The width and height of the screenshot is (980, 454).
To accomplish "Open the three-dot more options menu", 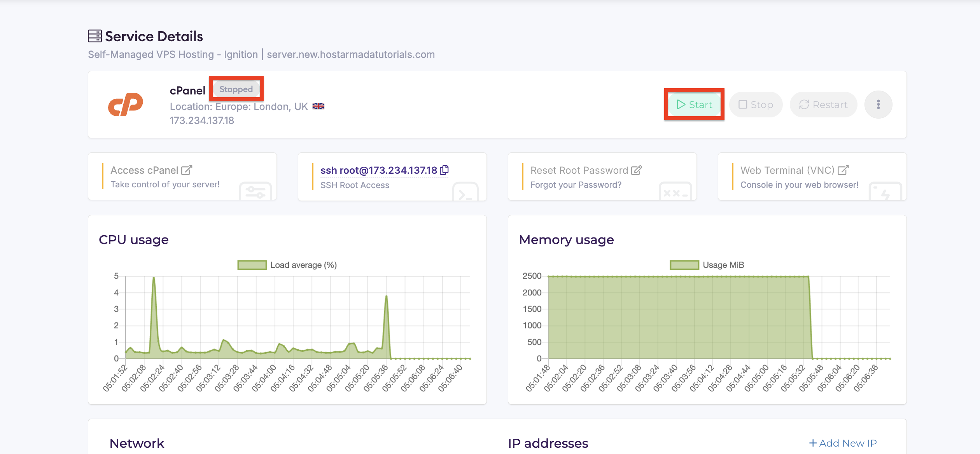I will click(x=878, y=105).
